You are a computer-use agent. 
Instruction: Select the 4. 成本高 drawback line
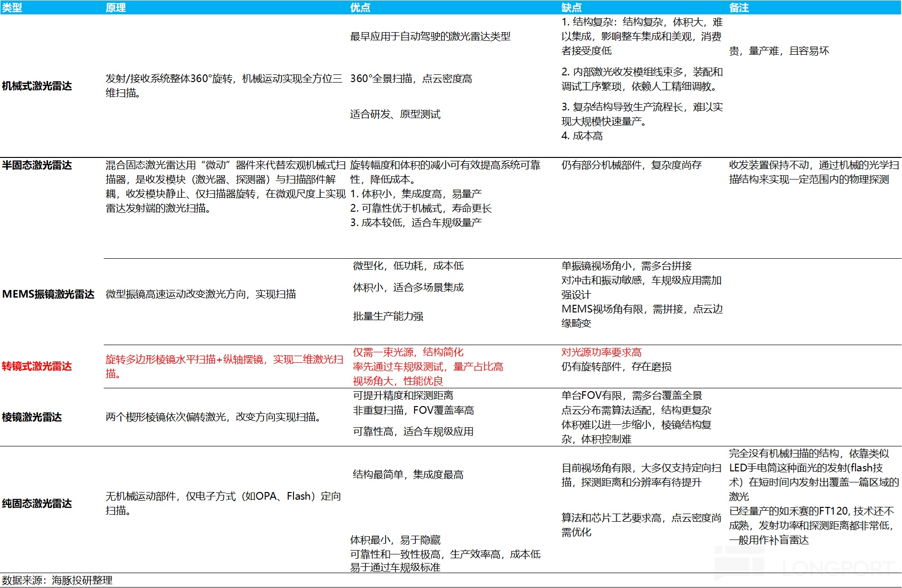tap(582, 136)
